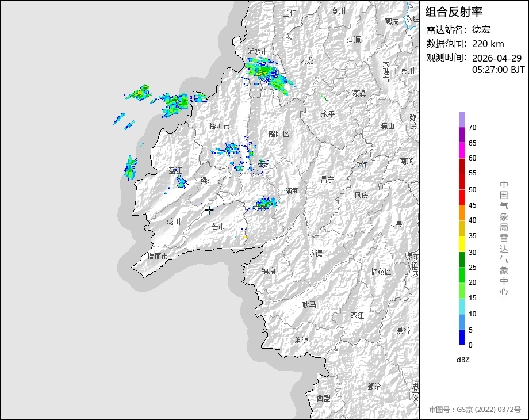
Task: Pick the dark red swatch between 55 and 60
Action: pos(462,166)
